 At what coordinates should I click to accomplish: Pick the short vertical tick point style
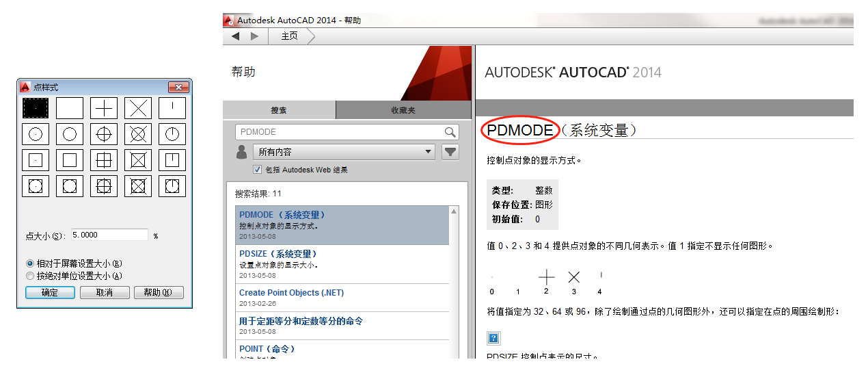(x=172, y=108)
